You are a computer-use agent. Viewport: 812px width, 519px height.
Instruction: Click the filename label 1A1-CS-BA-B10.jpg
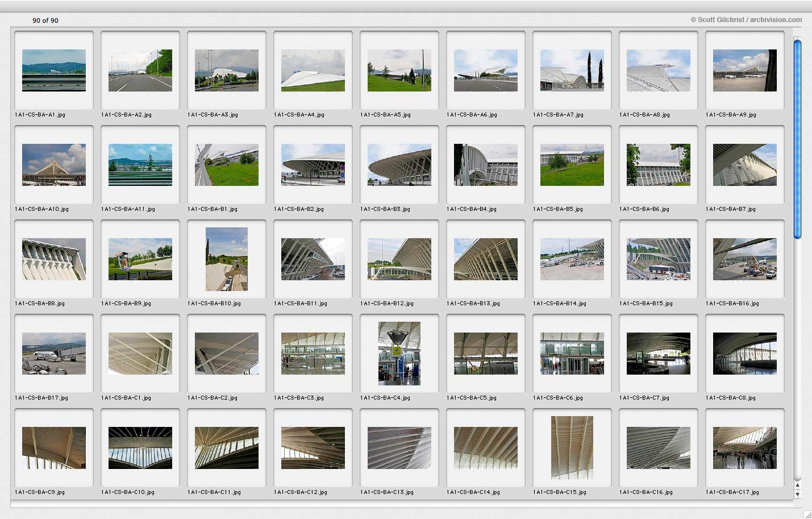214,304
